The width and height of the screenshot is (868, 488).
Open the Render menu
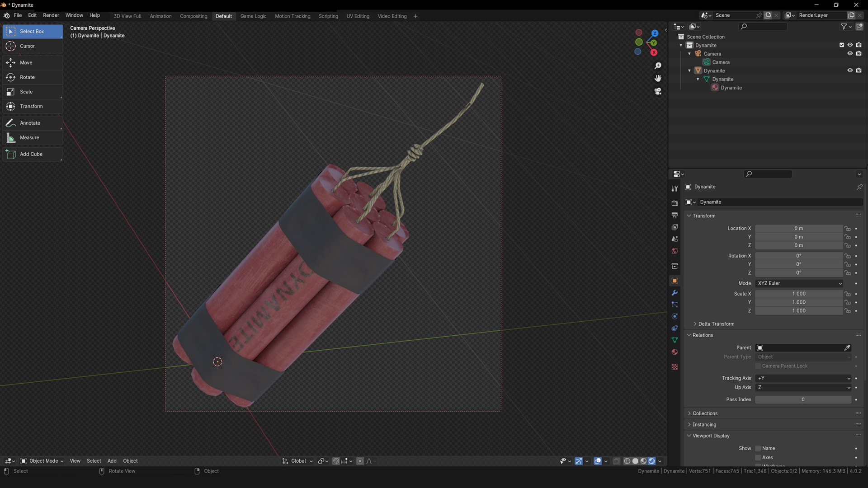(x=51, y=15)
